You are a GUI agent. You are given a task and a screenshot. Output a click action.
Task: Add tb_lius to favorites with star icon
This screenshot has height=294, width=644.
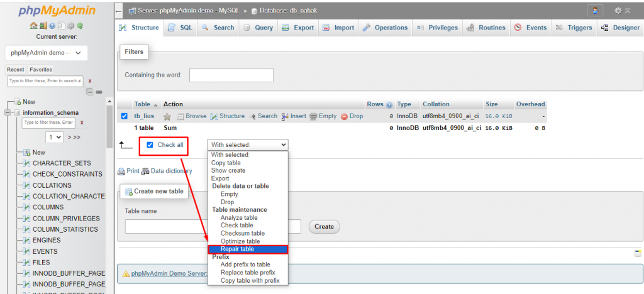pos(167,116)
